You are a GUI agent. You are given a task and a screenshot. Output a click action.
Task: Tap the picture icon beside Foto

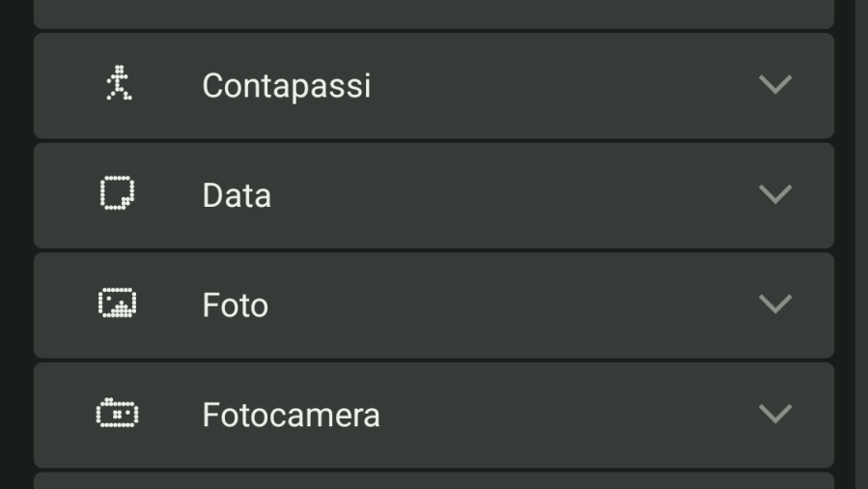118,302
